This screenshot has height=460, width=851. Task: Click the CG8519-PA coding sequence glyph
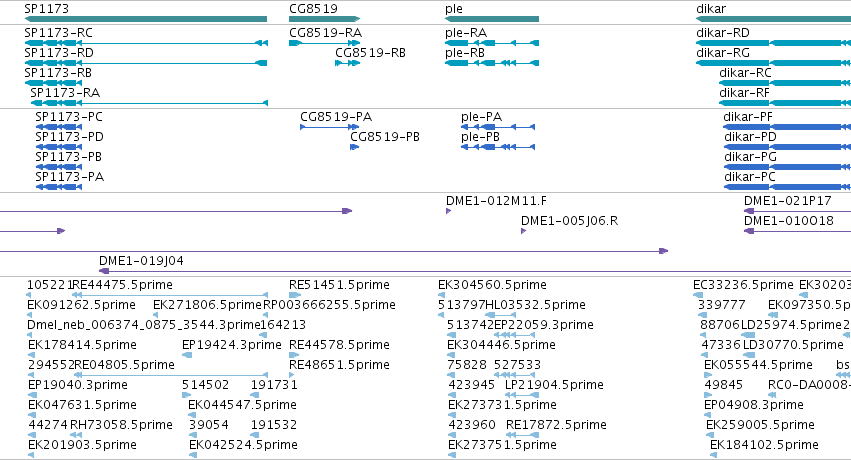point(330,127)
